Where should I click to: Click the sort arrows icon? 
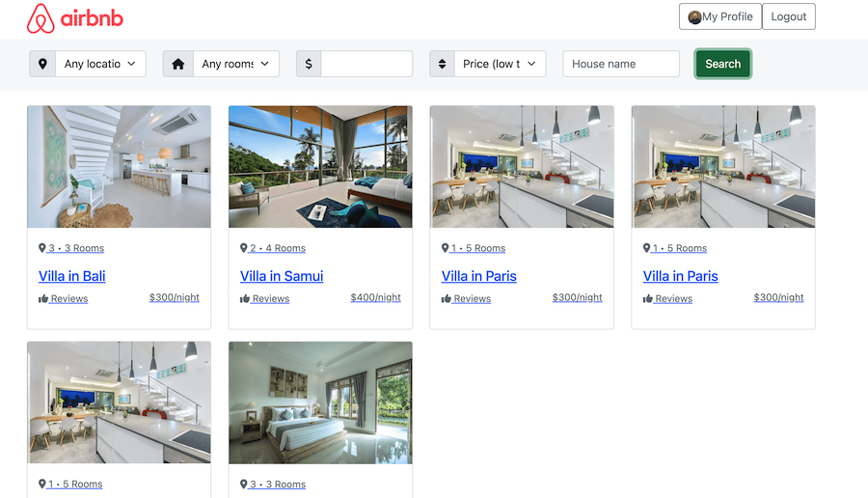pos(442,64)
